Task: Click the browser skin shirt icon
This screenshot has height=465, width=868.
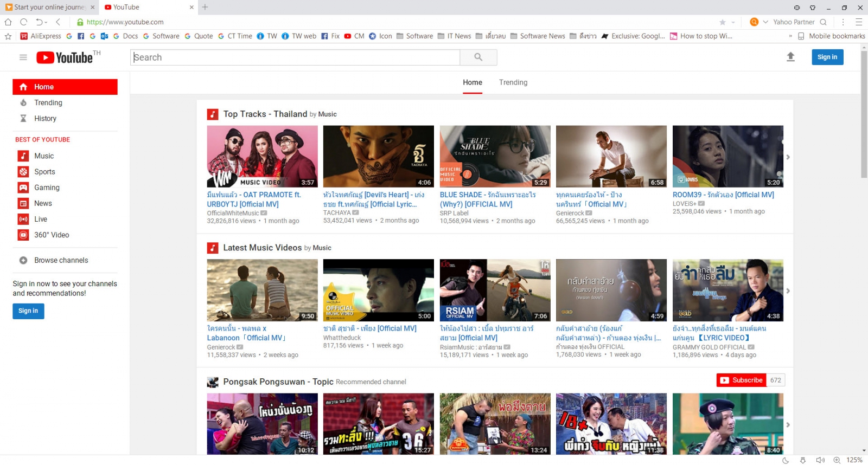Action: point(813,8)
